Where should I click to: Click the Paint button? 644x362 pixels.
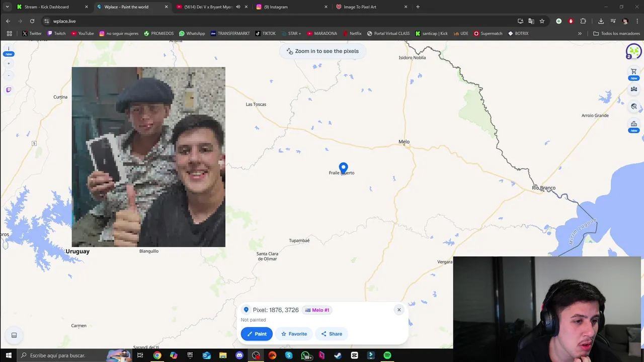(257, 334)
